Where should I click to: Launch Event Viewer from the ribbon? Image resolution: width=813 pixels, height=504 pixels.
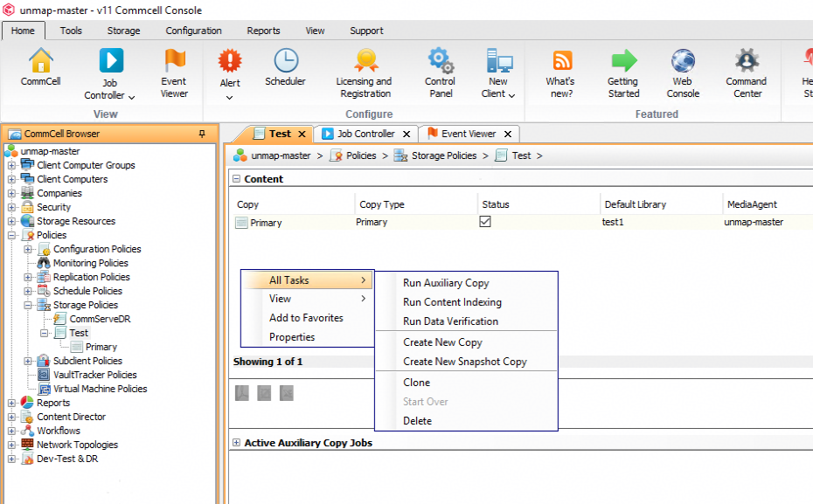tap(174, 60)
